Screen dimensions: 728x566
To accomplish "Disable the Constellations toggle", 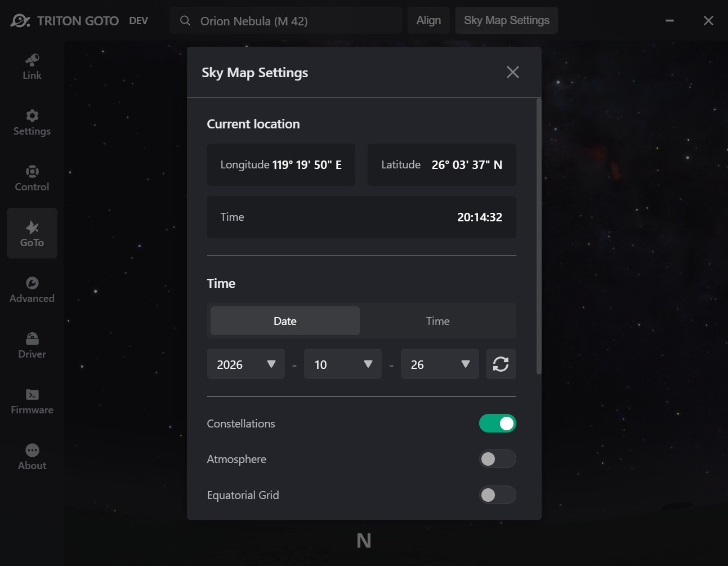I will pos(497,424).
